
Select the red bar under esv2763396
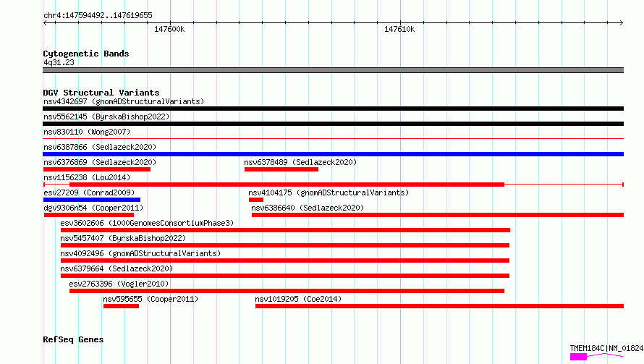tap(287, 291)
